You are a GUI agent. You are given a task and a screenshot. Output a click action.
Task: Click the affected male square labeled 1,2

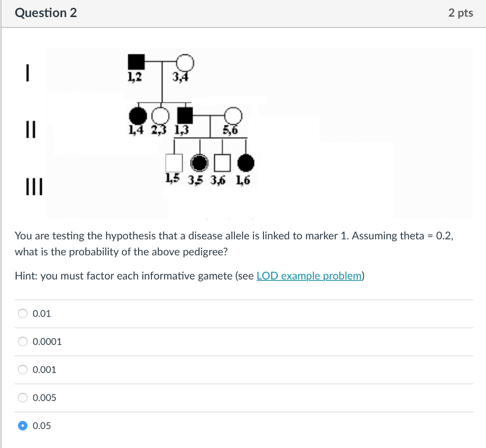coord(137,61)
